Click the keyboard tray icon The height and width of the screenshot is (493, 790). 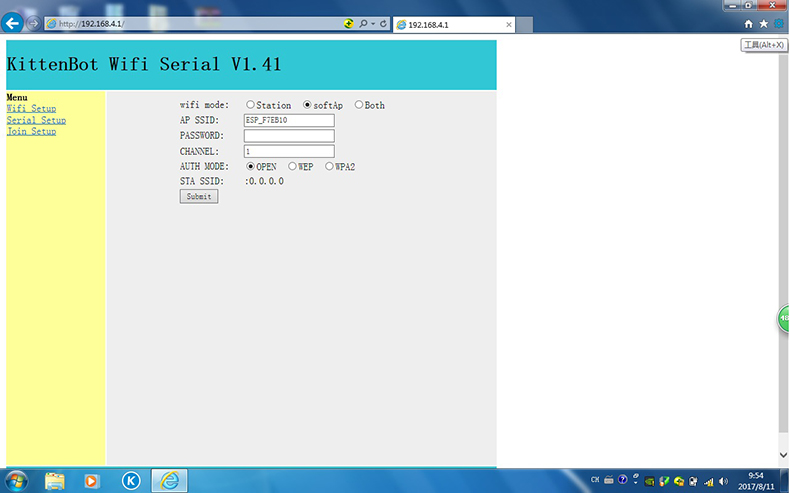(x=609, y=480)
